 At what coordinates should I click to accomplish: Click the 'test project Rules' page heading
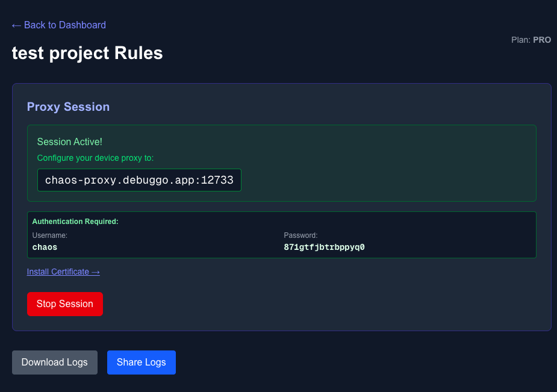click(x=87, y=53)
